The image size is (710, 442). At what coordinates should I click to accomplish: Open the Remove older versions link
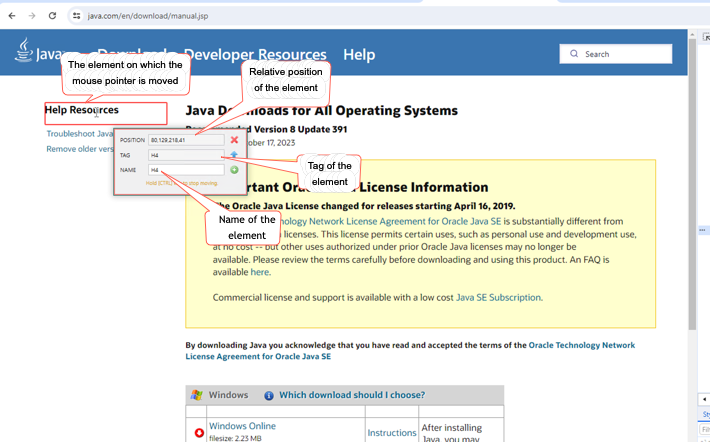pos(80,149)
